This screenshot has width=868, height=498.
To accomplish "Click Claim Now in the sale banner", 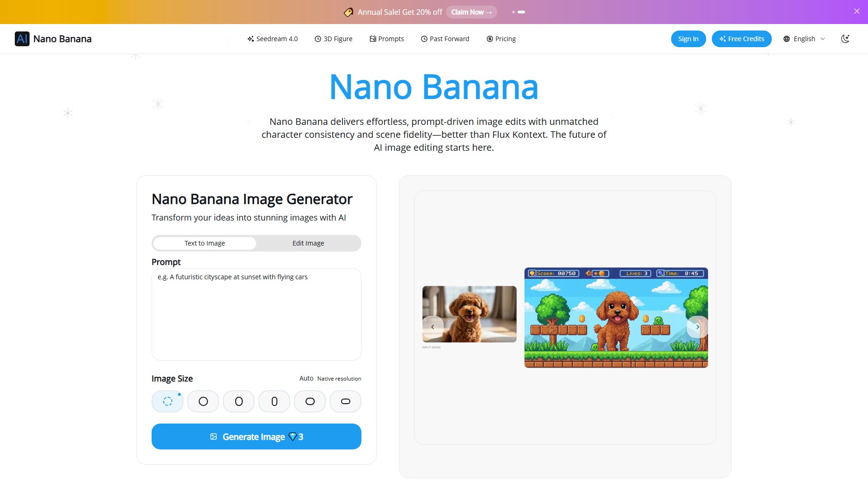I will point(471,12).
